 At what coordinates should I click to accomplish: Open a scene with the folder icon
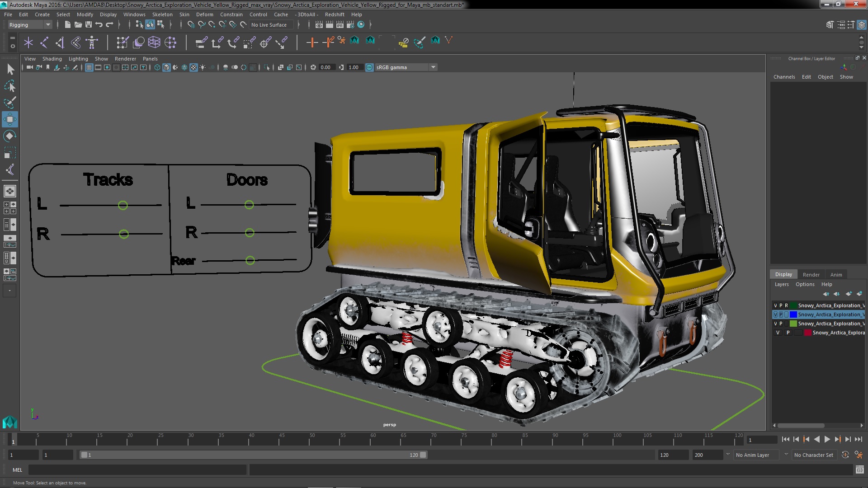click(x=78, y=24)
